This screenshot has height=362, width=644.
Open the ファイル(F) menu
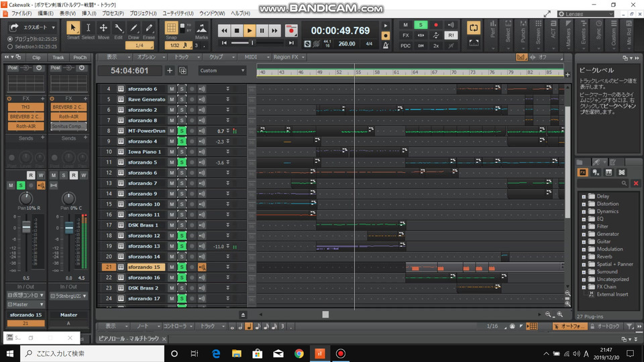coord(21,13)
